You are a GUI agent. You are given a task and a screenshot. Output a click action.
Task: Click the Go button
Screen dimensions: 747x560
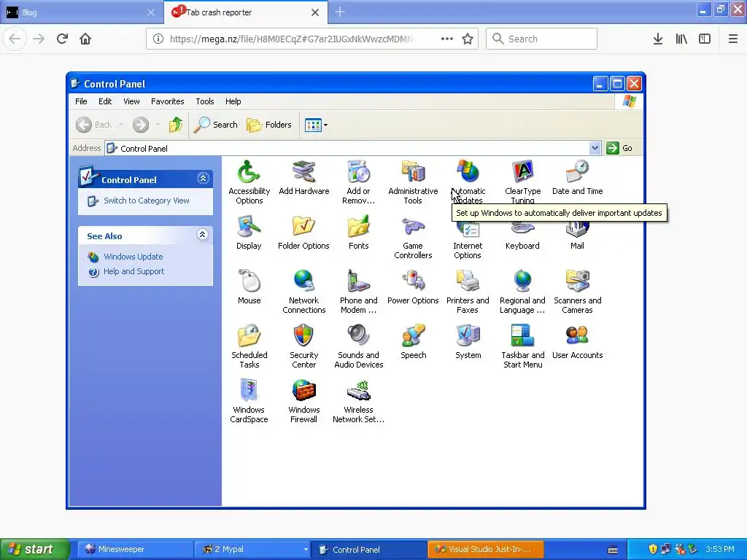click(619, 148)
